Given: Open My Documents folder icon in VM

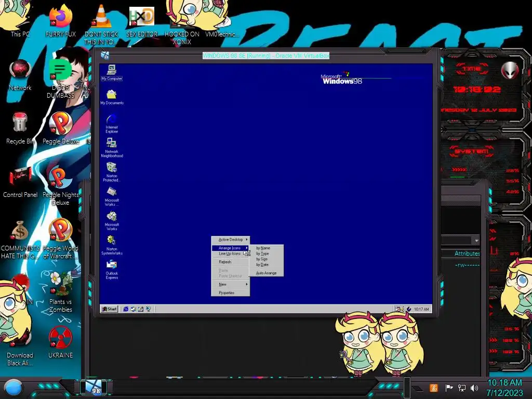Looking at the screenshot, I should click(x=112, y=97).
